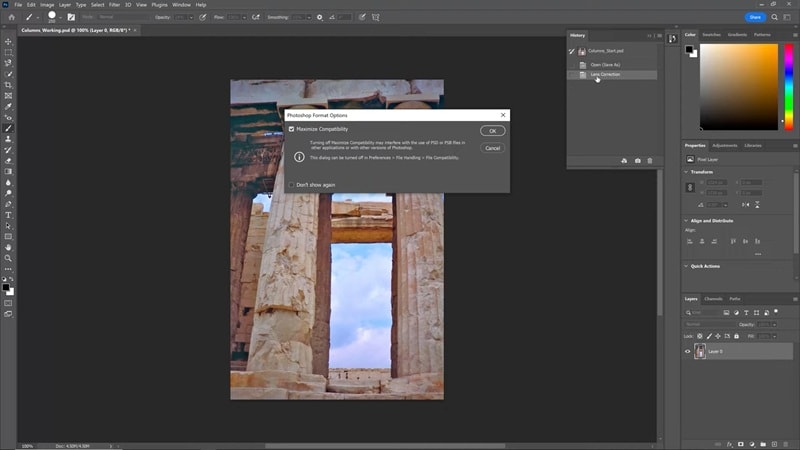Viewport: 800px width, 450px height.
Task: Click the color field picker square
Action: [x=739, y=87]
